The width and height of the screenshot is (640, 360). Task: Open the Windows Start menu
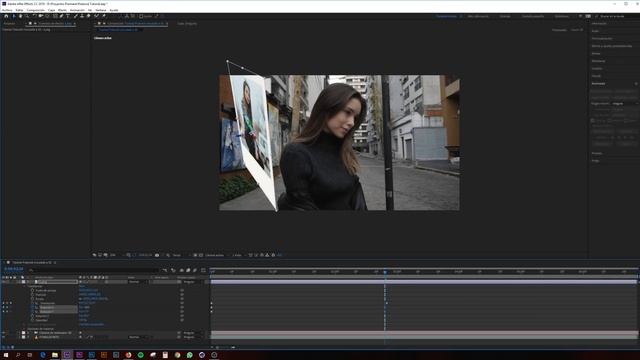point(6,355)
